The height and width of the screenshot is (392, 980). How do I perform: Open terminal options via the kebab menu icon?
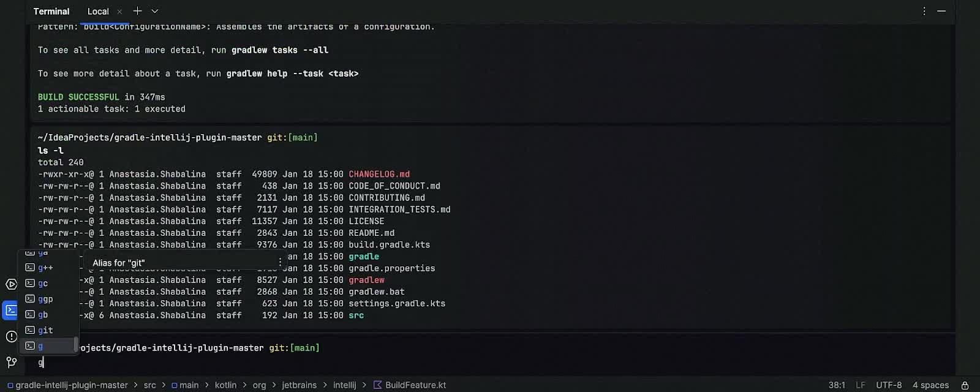point(924,10)
